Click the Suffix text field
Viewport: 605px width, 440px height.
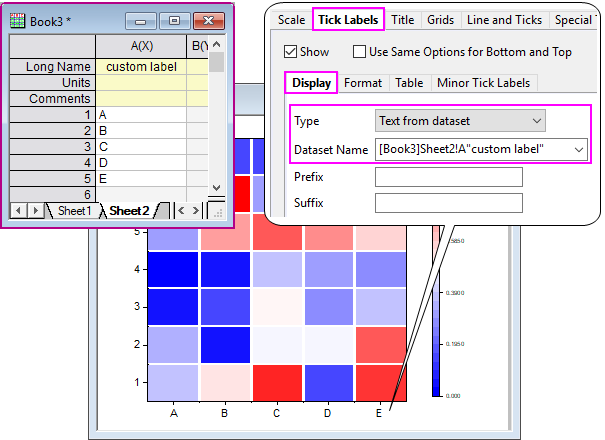tap(448, 203)
